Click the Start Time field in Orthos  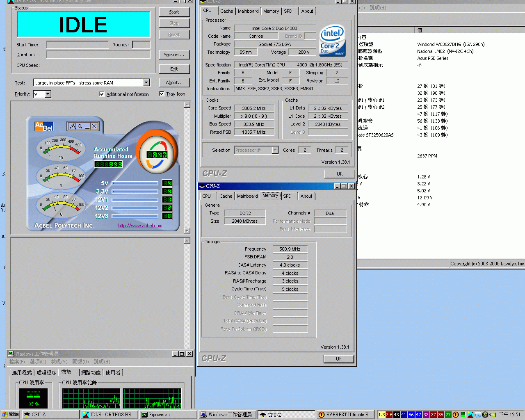point(78,45)
